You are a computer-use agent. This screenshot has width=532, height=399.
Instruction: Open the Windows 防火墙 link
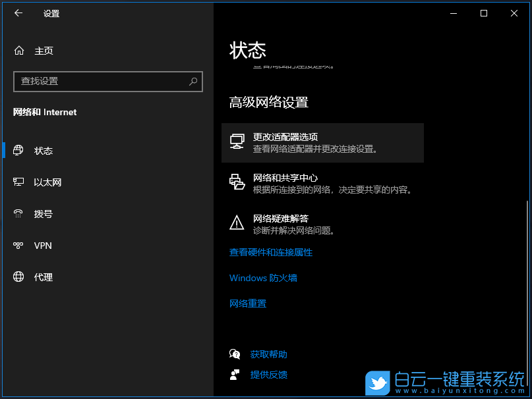[x=263, y=278]
